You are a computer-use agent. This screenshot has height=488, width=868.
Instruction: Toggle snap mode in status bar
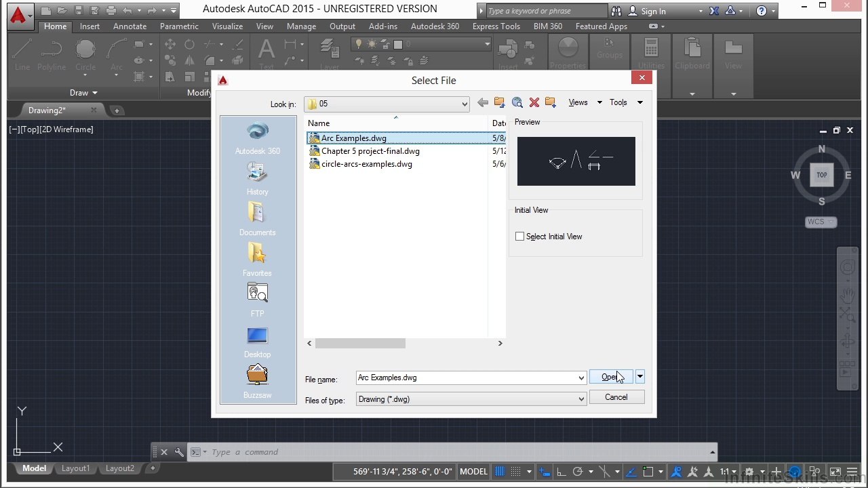[515, 472]
